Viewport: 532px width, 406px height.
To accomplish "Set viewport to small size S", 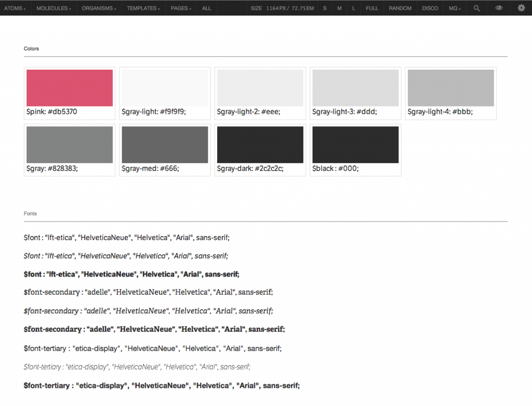I will [325, 8].
